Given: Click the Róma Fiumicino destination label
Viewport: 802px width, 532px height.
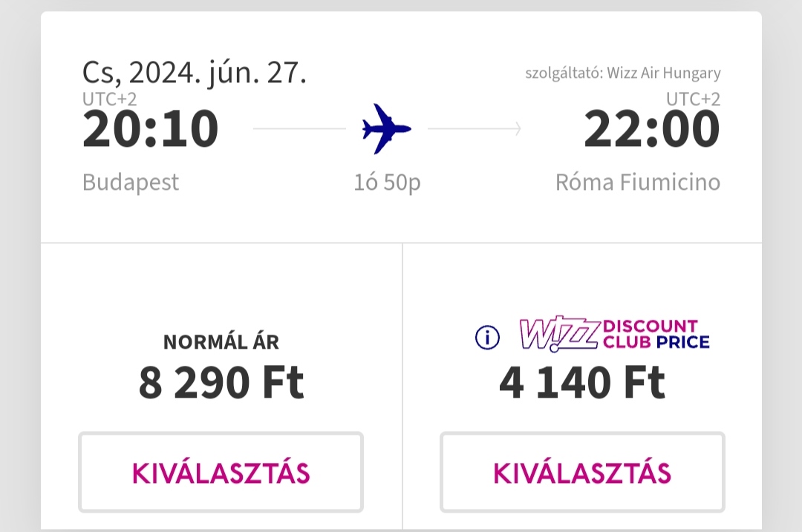Looking at the screenshot, I should [638, 183].
